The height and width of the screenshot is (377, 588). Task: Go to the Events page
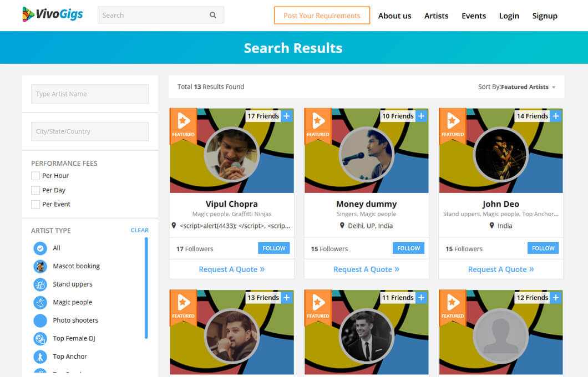(x=474, y=16)
